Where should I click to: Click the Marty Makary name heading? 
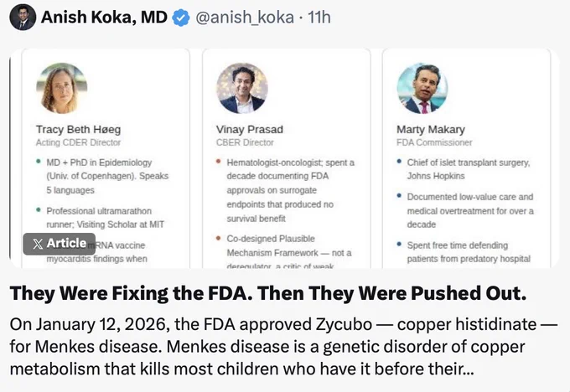point(431,129)
